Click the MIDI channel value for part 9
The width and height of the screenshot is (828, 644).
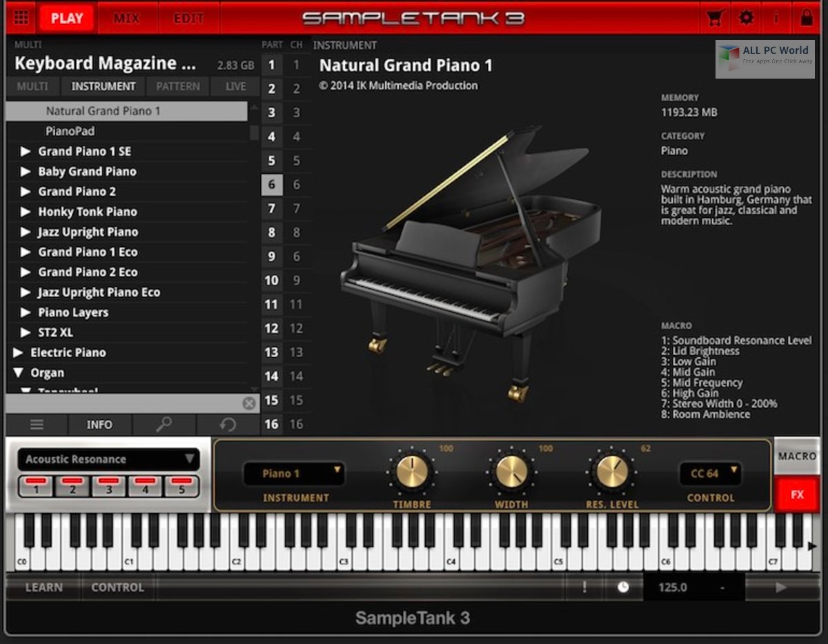[296, 256]
